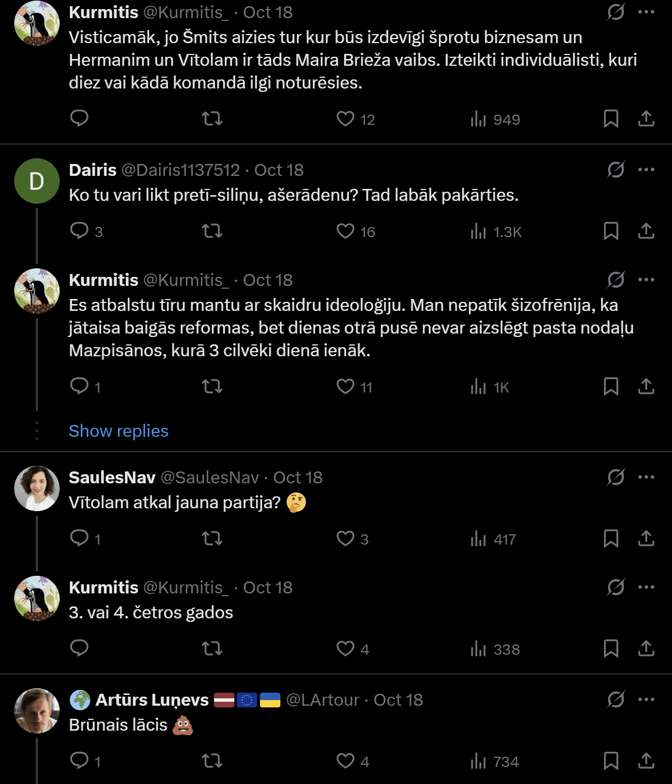Reply to Dairis's tweet

tap(79, 231)
